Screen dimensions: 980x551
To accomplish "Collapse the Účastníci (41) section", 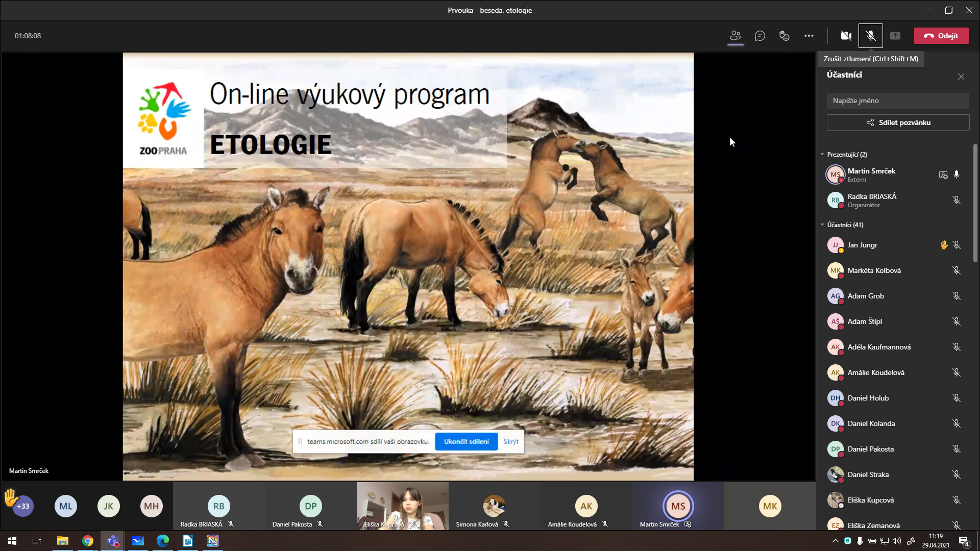I will pos(822,224).
